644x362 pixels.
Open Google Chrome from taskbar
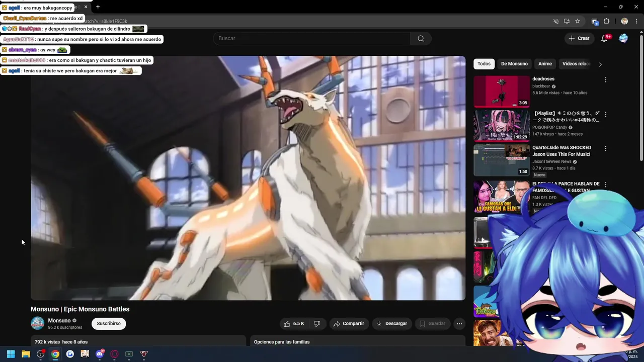[55, 354]
